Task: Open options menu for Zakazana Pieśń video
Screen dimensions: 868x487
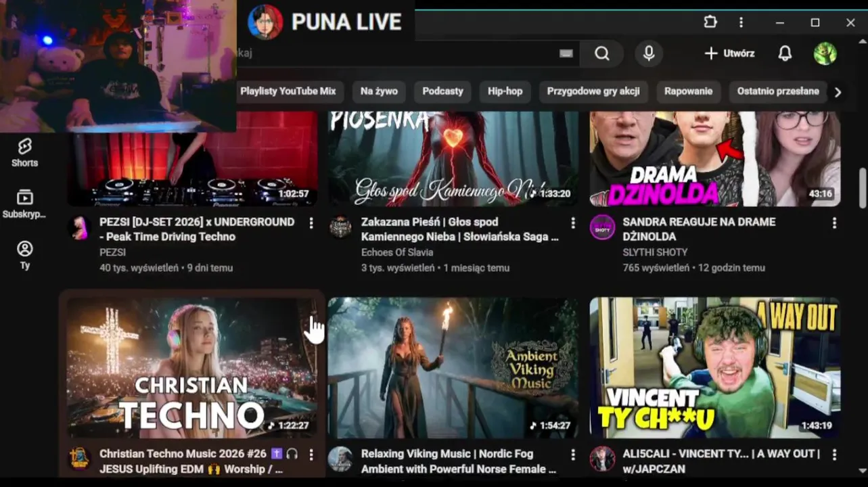Action: point(573,223)
